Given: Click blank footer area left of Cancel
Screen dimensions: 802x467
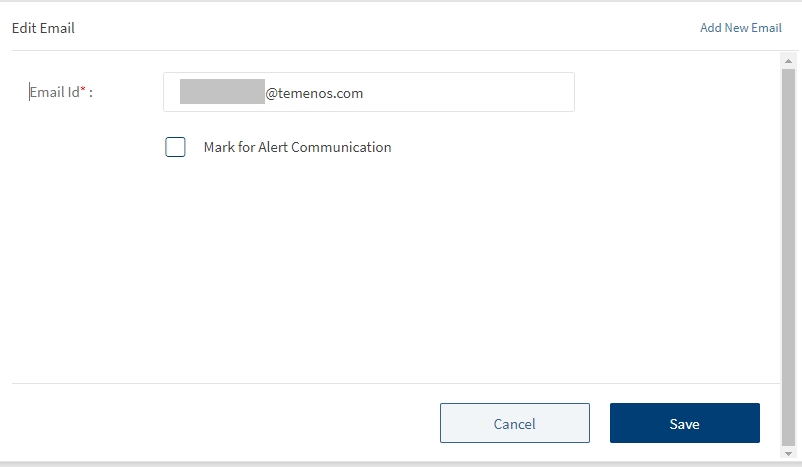Looking at the screenshot, I should point(220,423).
